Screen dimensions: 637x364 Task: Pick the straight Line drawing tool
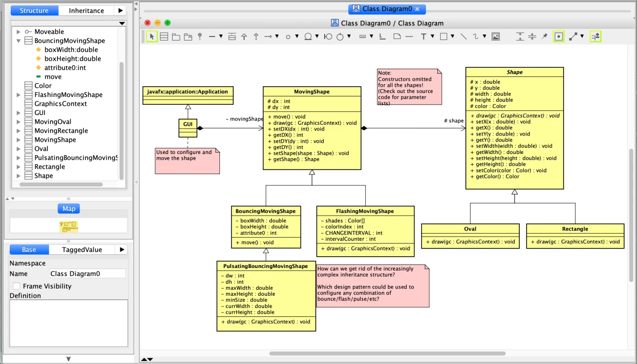(463, 36)
